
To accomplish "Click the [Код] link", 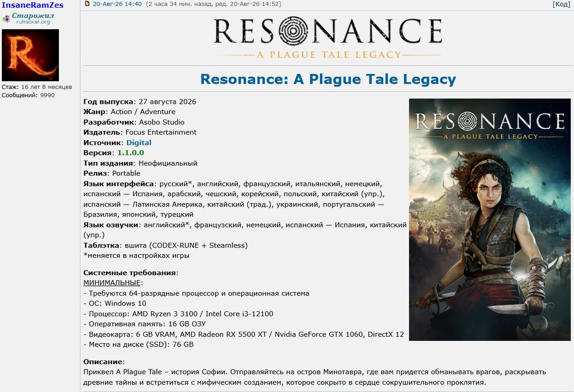I will [x=561, y=4].
